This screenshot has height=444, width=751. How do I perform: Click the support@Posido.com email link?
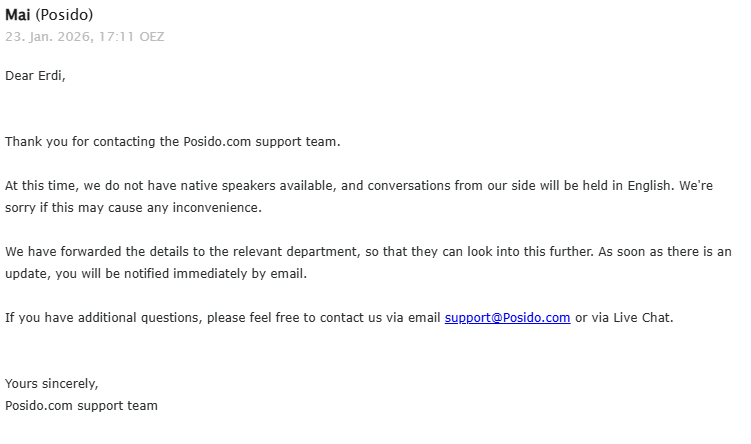(507, 318)
